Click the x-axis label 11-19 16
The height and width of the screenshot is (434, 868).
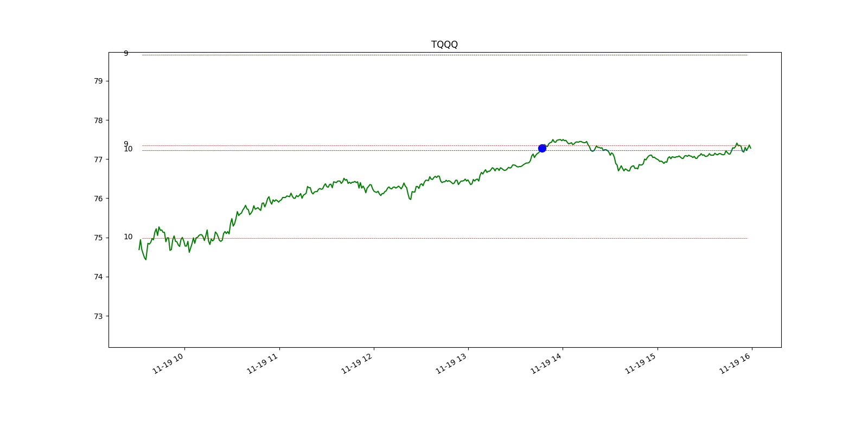click(x=735, y=363)
